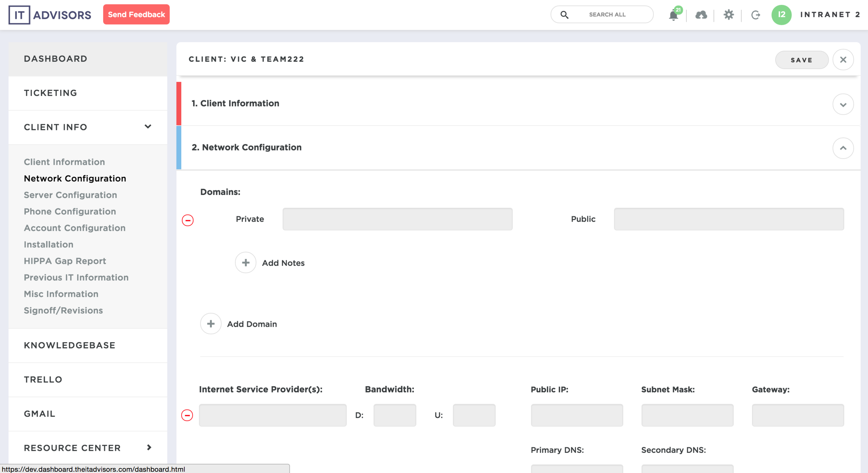Go to Account Configuration
Screen dimensions: 868x473
pos(75,228)
